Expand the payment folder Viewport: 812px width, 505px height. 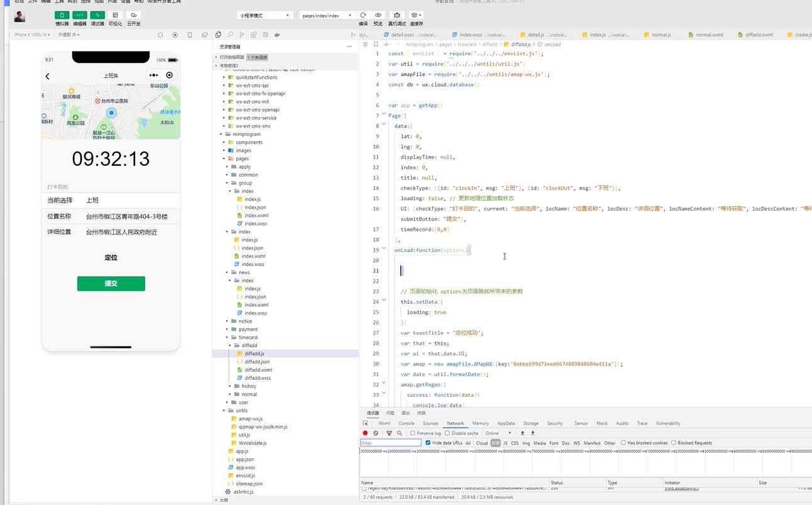click(248, 329)
